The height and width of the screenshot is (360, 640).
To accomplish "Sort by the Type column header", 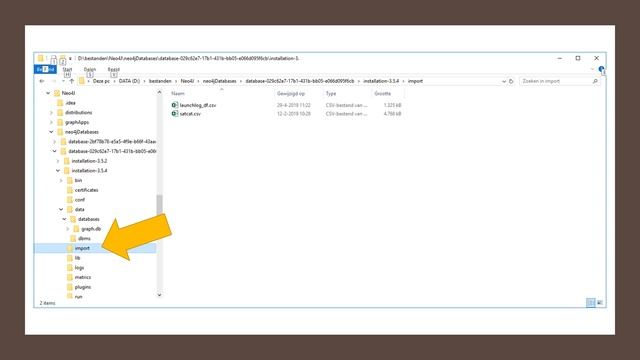I will (x=331, y=93).
